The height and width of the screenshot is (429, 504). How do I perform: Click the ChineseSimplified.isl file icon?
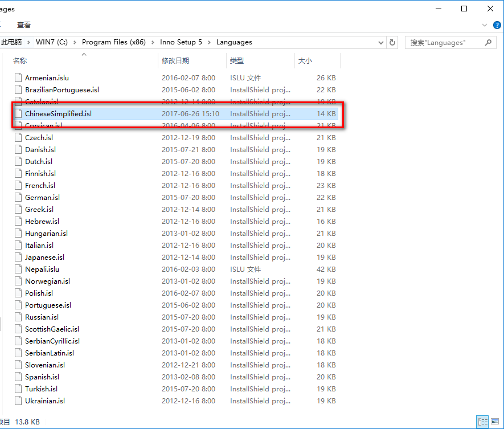point(18,113)
